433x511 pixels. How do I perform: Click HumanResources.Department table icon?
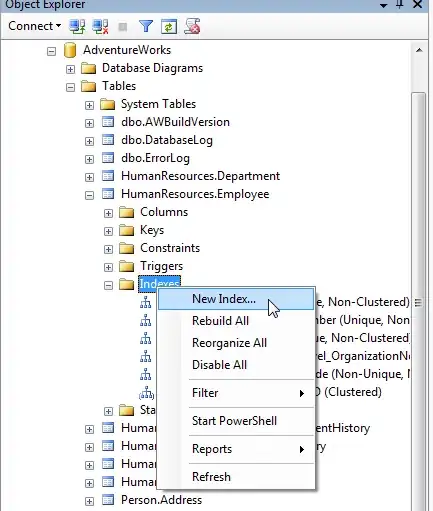click(x=108, y=176)
